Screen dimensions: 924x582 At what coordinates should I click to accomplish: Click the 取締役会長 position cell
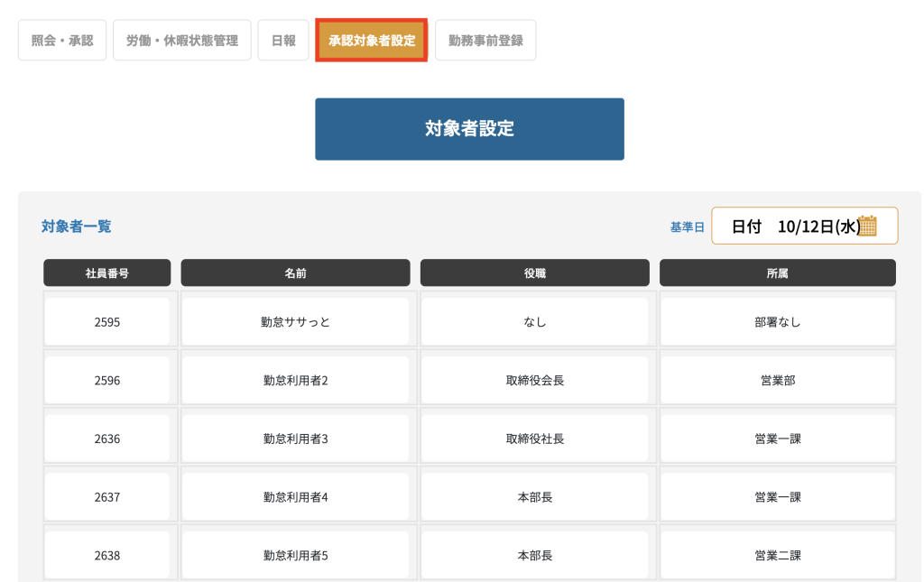click(535, 380)
